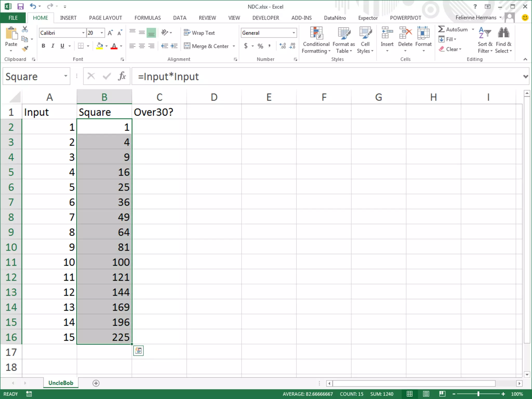Image resolution: width=532 pixels, height=399 pixels.
Task: Open the FORMULAS ribbon tab
Action: pos(147,18)
